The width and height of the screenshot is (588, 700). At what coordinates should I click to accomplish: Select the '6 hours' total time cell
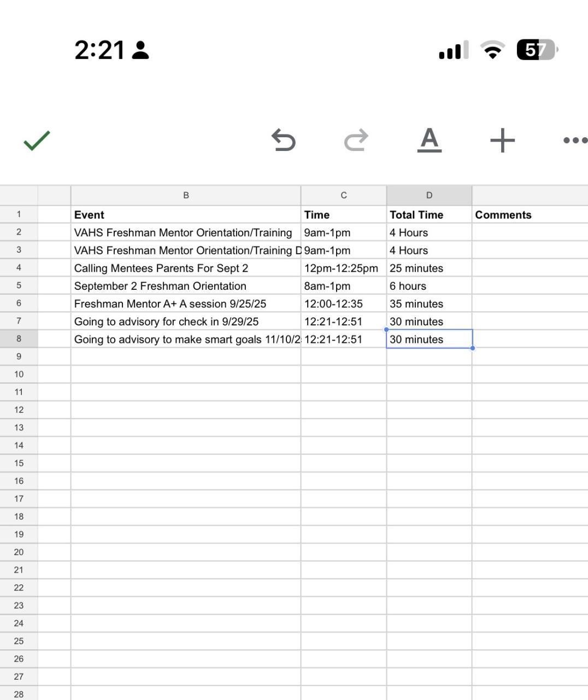pos(429,286)
